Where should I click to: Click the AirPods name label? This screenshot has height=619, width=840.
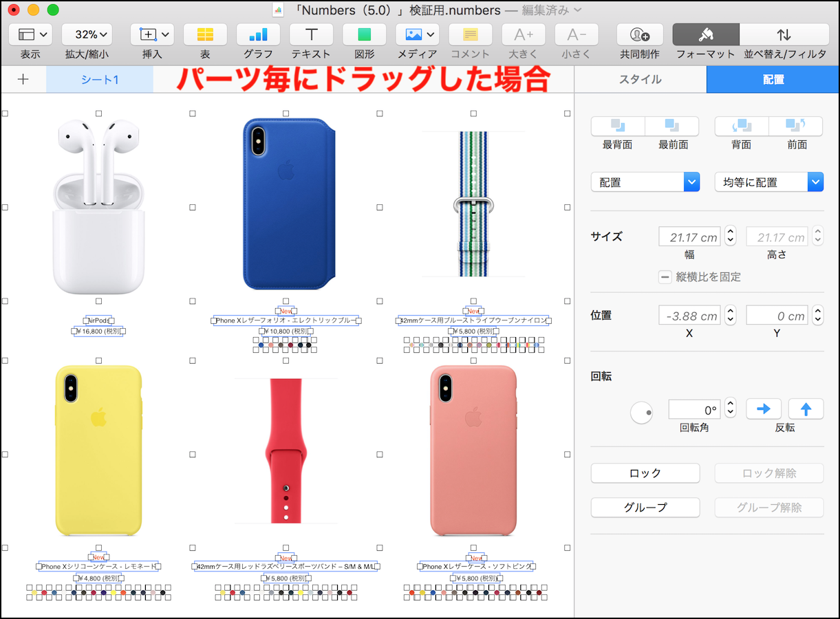point(99,321)
